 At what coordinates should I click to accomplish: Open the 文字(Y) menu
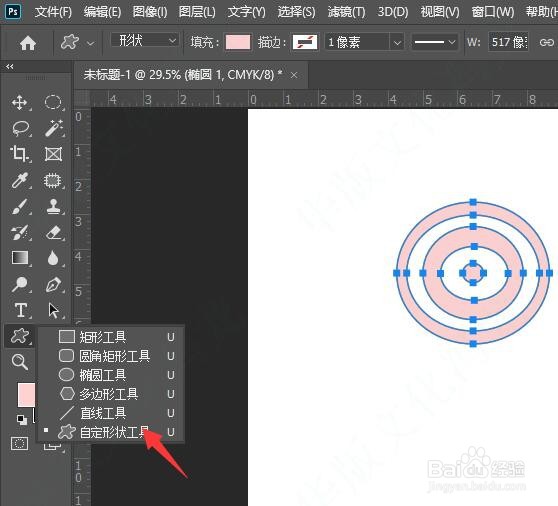(x=246, y=12)
